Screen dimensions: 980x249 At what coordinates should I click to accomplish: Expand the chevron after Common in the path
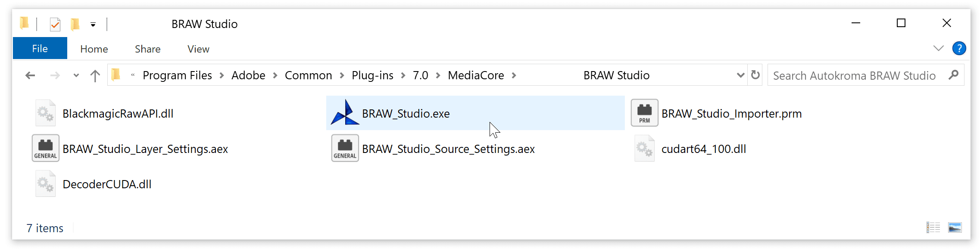tap(342, 75)
